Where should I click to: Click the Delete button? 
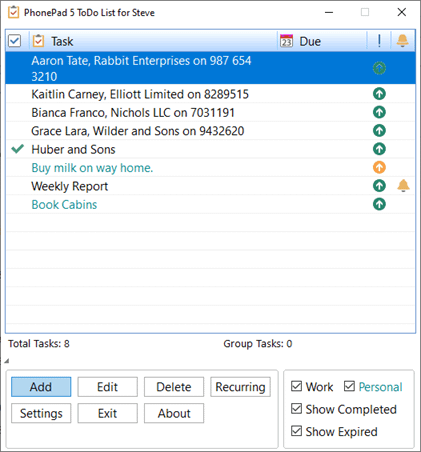tap(174, 387)
